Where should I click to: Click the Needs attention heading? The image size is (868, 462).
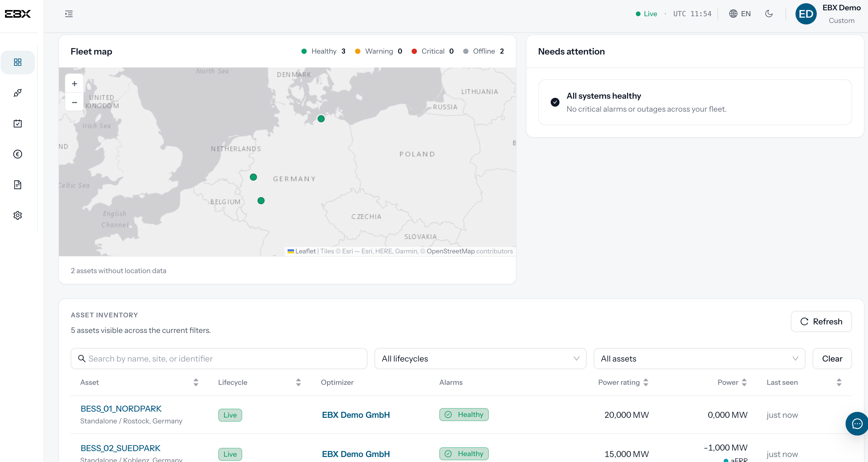pos(571,51)
